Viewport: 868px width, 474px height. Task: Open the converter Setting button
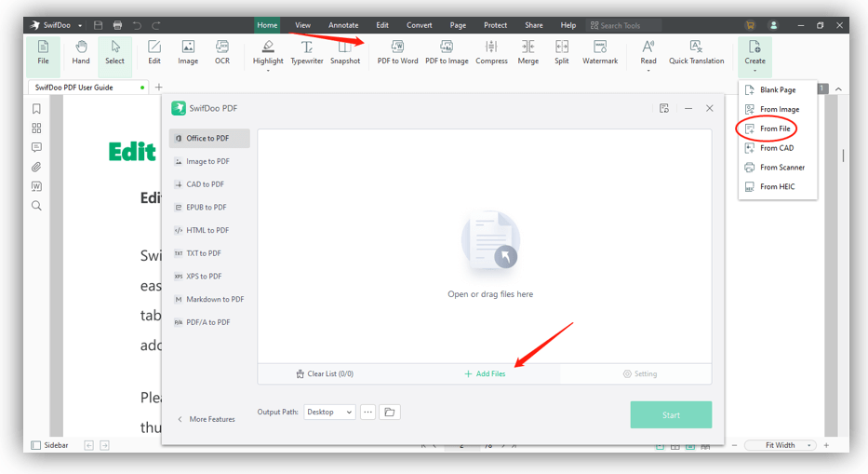(640, 373)
